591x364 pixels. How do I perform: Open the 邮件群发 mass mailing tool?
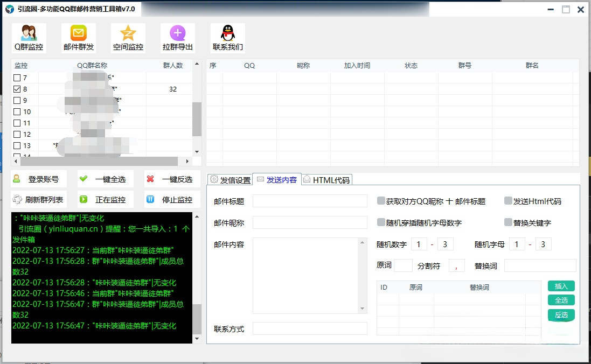point(78,38)
